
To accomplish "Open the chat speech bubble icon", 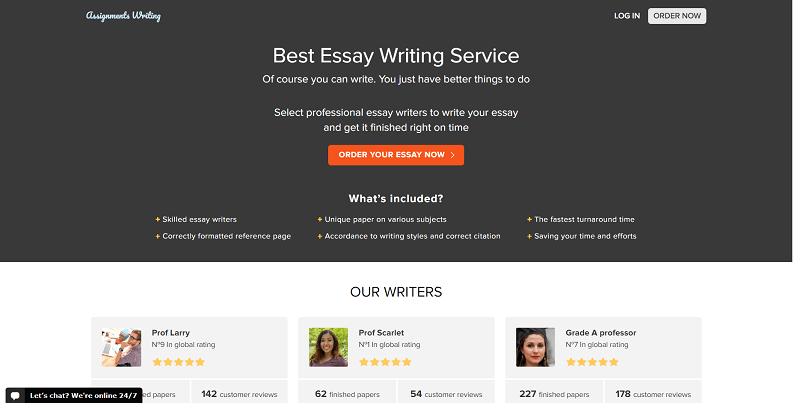I will [x=17, y=395].
